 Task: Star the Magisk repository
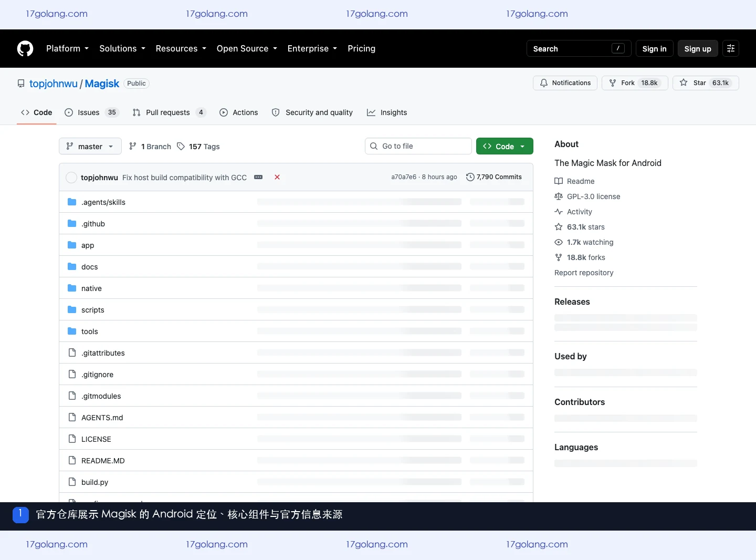[x=706, y=83]
